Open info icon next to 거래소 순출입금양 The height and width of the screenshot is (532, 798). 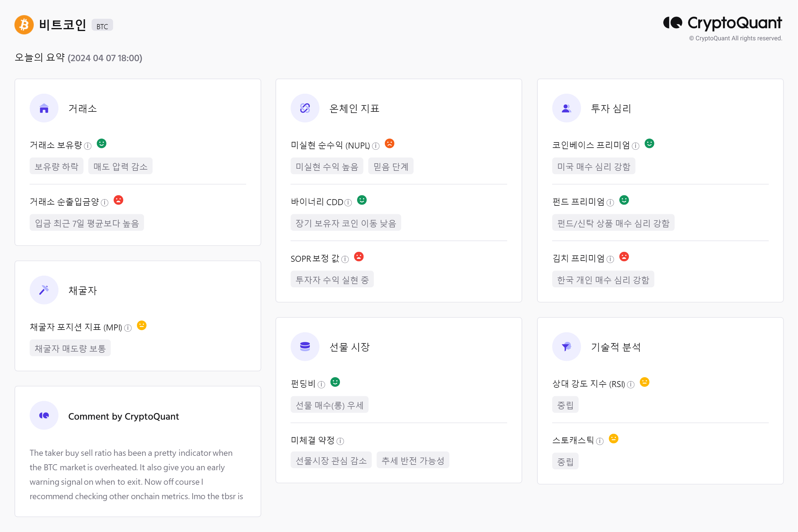pyautogui.click(x=105, y=202)
